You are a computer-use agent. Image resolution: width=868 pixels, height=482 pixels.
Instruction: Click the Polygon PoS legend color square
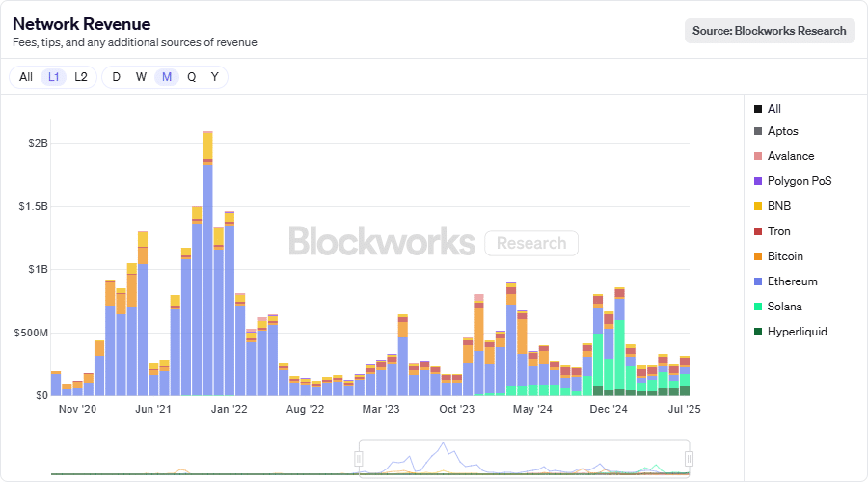[x=758, y=181]
